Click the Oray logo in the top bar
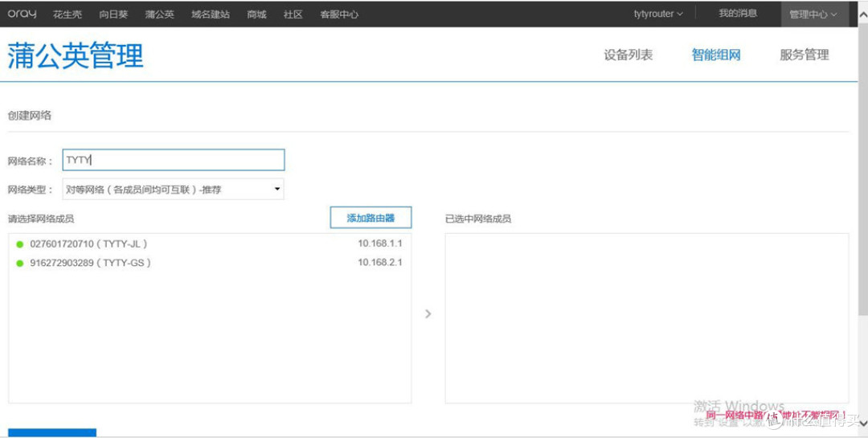The image size is (868, 438). point(23,14)
